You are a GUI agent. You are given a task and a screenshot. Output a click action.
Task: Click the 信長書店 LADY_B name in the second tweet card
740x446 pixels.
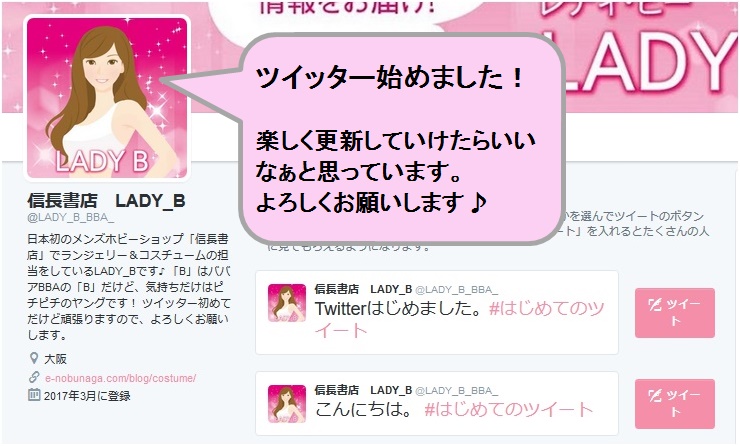(x=363, y=390)
